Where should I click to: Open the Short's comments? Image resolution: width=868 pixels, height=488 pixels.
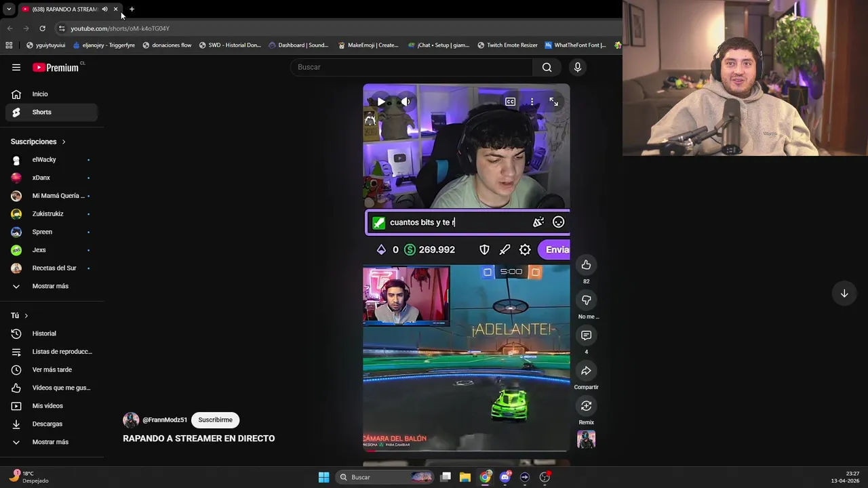pos(586,335)
